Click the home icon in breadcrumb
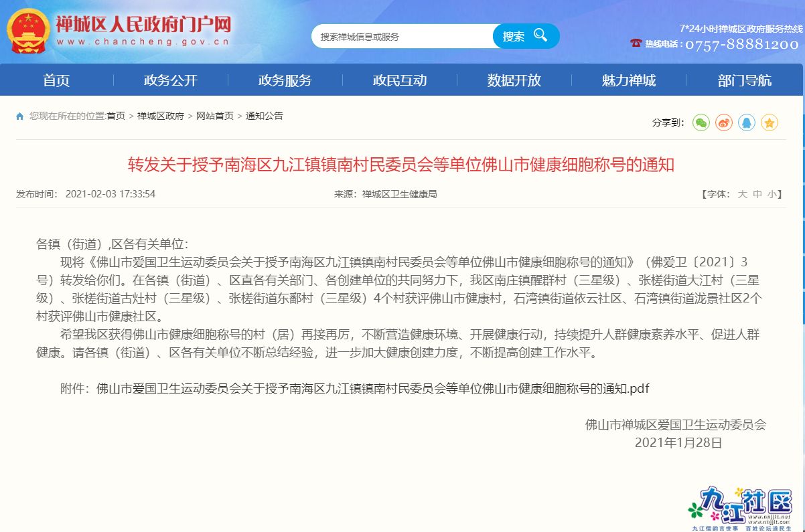This screenshot has height=532, width=805. [x=20, y=116]
